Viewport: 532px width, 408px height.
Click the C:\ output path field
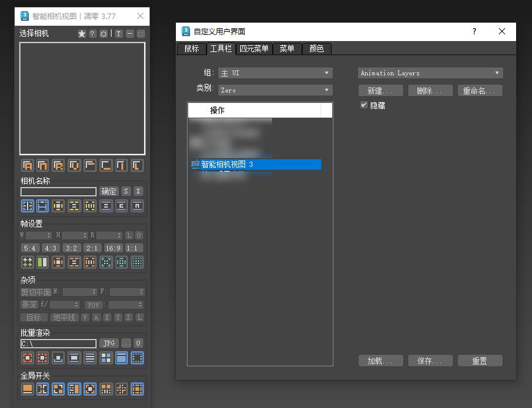(58, 344)
